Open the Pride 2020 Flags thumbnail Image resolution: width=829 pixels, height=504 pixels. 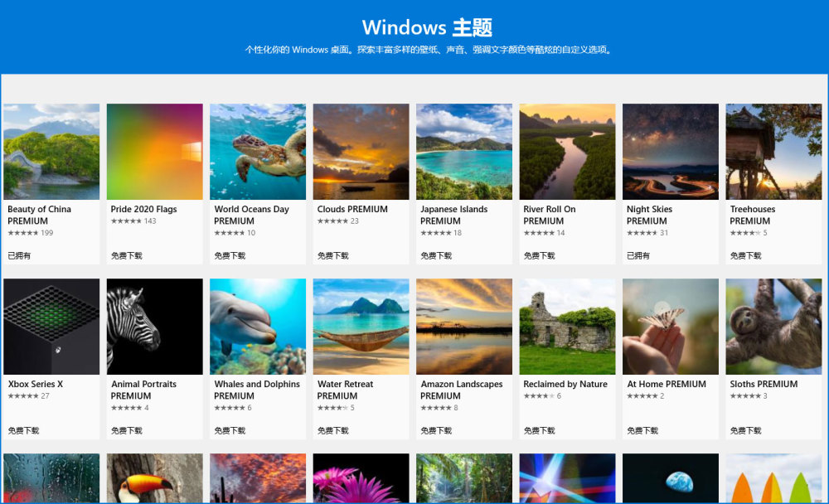154,151
